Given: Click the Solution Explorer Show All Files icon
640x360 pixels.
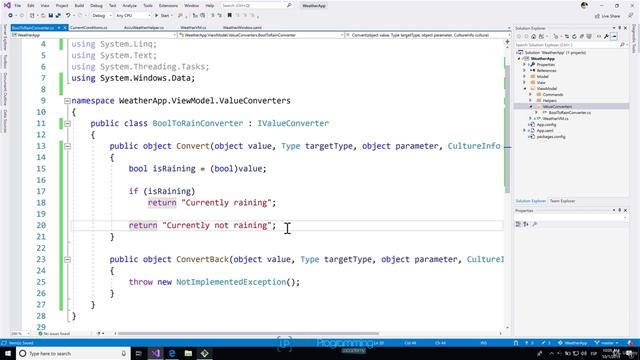Looking at the screenshot, I should click(x=589, y=36).
